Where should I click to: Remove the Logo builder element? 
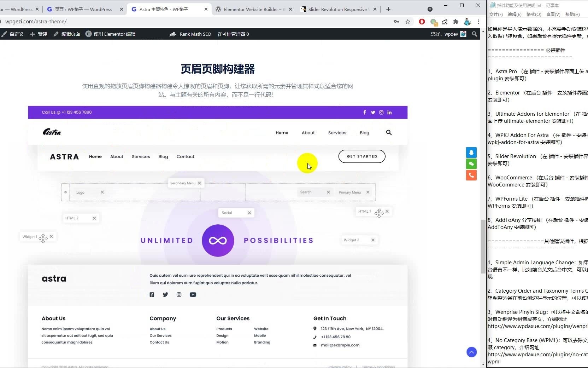click(102, 192)
